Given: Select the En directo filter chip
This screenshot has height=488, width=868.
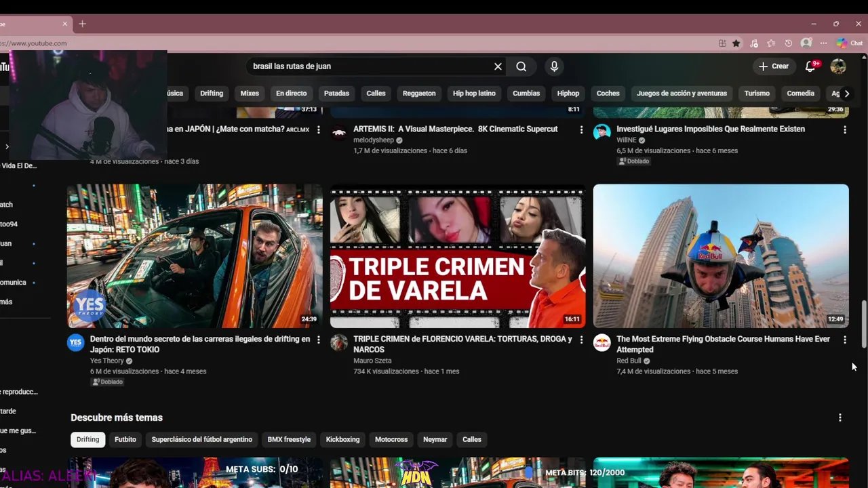Looking at the screenshot, I should [x=291, y=94].
